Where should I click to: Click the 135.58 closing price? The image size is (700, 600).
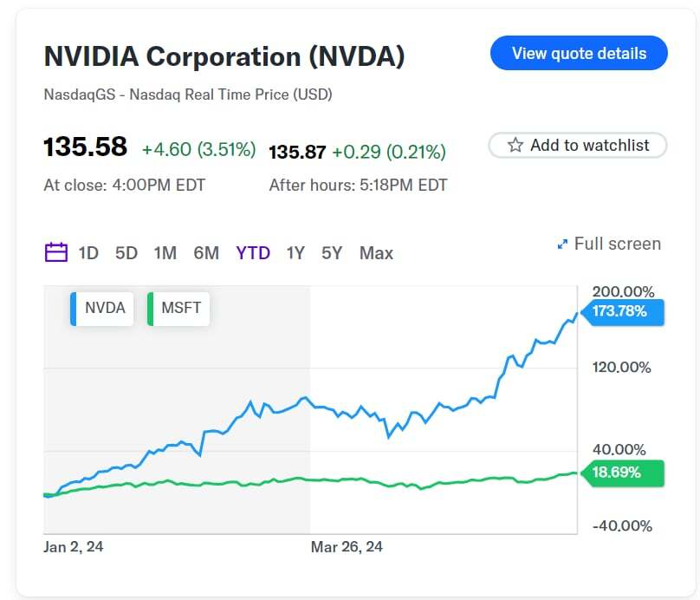[x=86, y=147]
